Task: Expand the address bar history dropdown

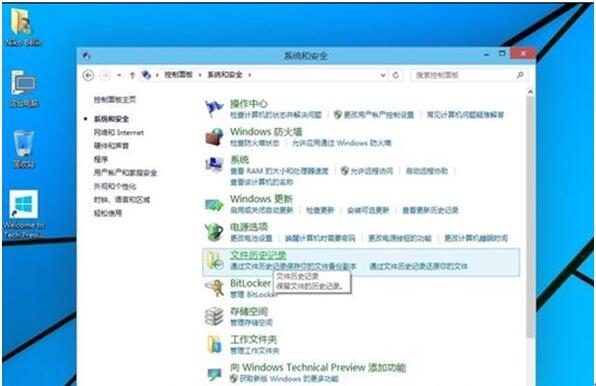Action: [x=383, y=75]
